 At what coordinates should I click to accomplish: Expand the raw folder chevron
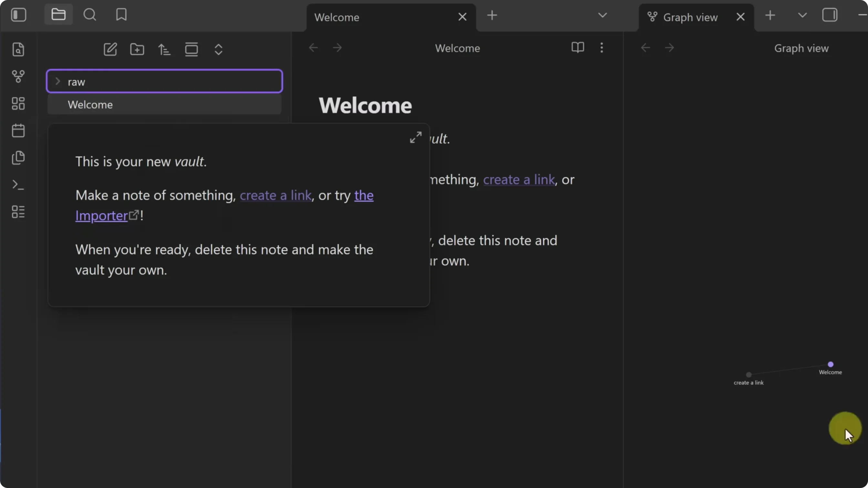point(57,82)
